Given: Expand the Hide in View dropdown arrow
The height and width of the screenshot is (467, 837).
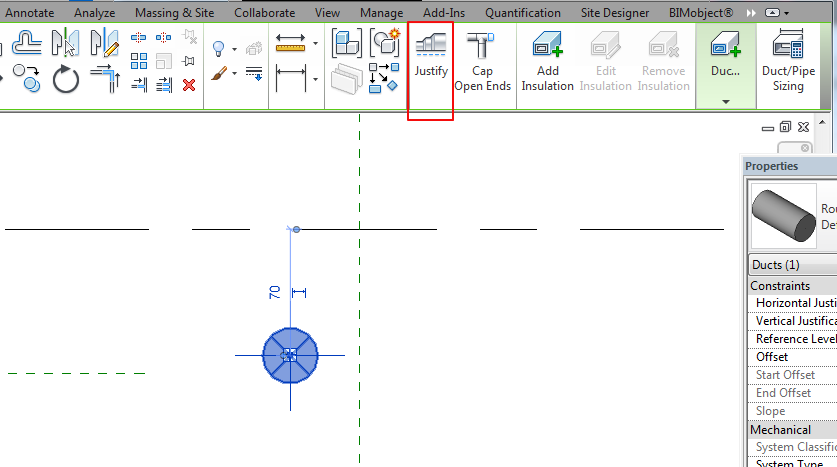Looking at the screenshot, I should pos(234,49).
